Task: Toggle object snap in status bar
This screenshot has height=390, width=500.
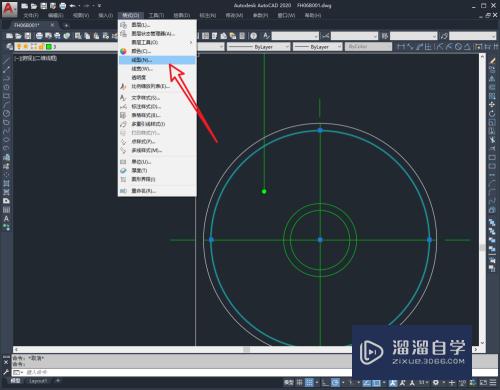Action: click(x=376, y=383)
